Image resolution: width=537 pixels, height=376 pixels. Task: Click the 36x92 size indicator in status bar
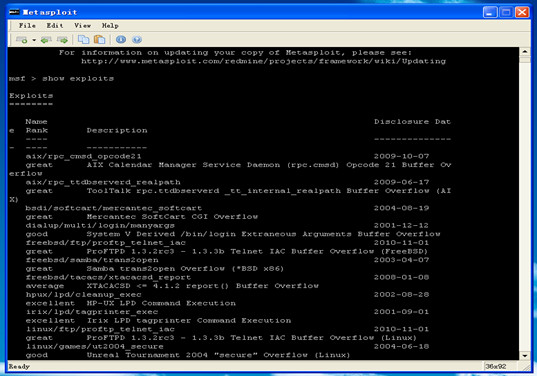pyautogui.click(x=495, y=366)
